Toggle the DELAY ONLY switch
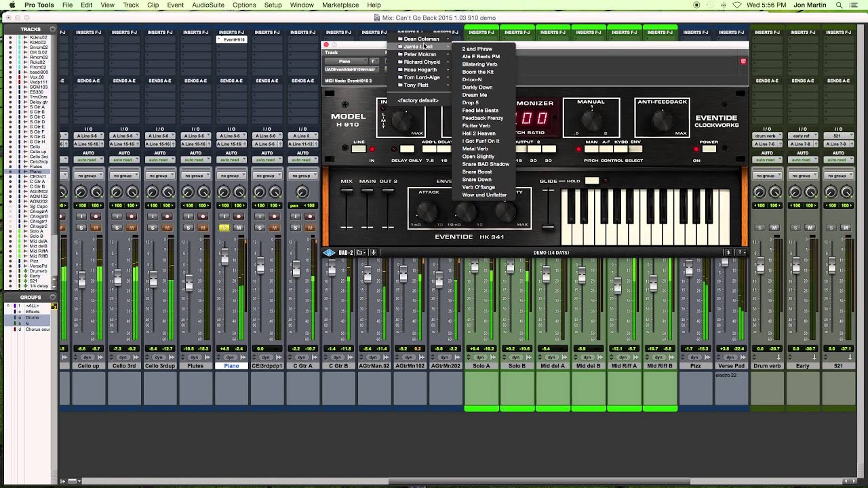The height and width of the screenshot is (488, 868). pyautogui.click(x=407, y=149)
